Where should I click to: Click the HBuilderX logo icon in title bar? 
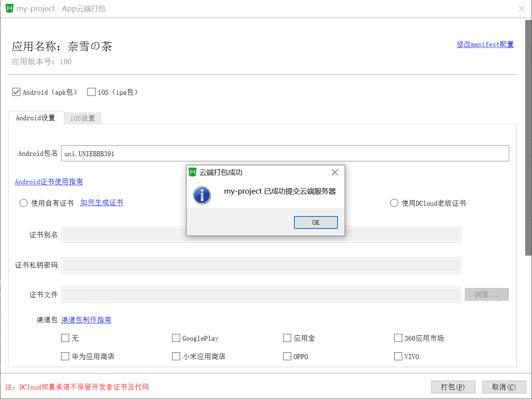[x=9, y=8]
